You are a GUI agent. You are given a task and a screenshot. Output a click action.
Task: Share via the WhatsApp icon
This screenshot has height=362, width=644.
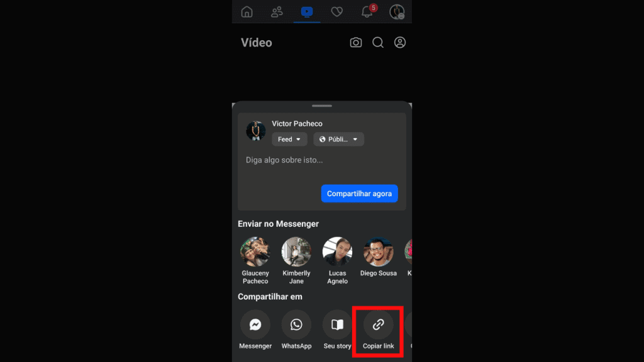pyautogui.click(x=296, y=325)
